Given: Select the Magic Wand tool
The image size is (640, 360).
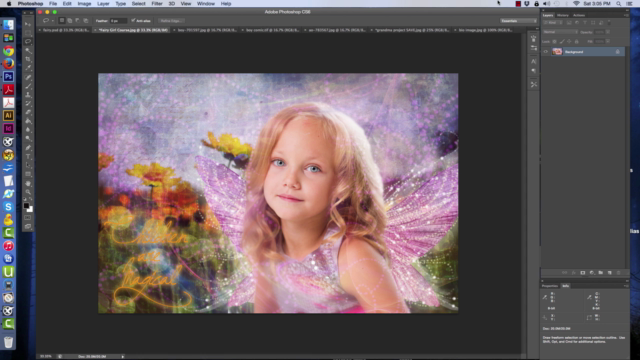Looking at the screenshot, I should [28, 51].
